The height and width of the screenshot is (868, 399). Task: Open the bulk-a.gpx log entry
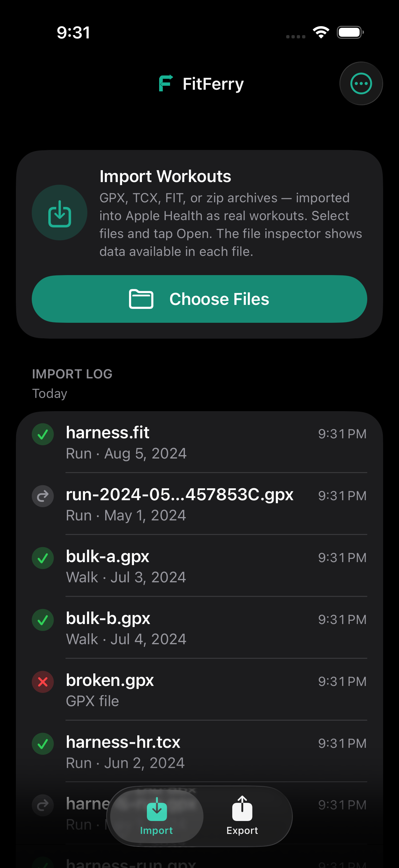pyautogui.click(x=199, y=566)
